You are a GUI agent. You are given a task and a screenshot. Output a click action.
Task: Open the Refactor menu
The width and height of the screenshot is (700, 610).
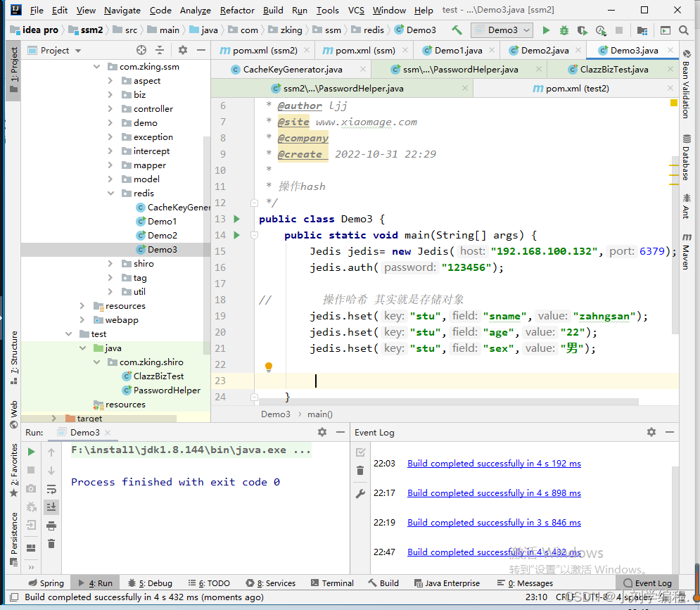click(x=237, y=11)
